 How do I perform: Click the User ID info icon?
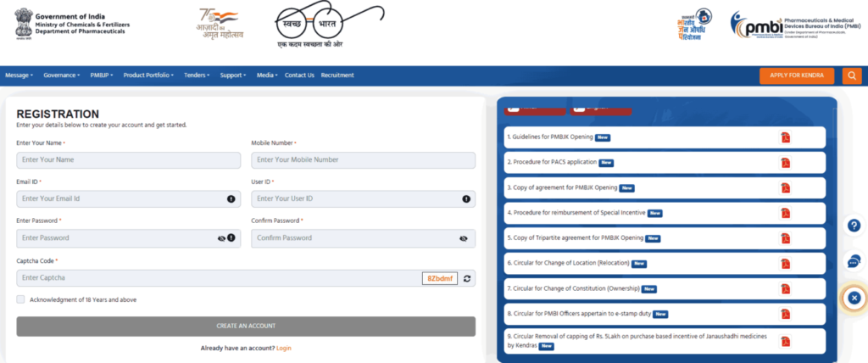click(465, 199)
